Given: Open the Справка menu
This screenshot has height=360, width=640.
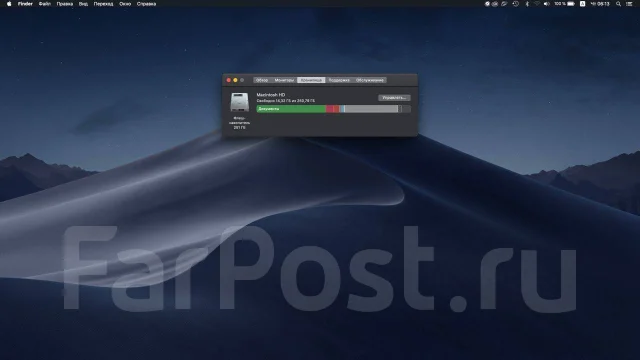Looking at the screenshot, I should pyautogui.click(x=146, y=4).
